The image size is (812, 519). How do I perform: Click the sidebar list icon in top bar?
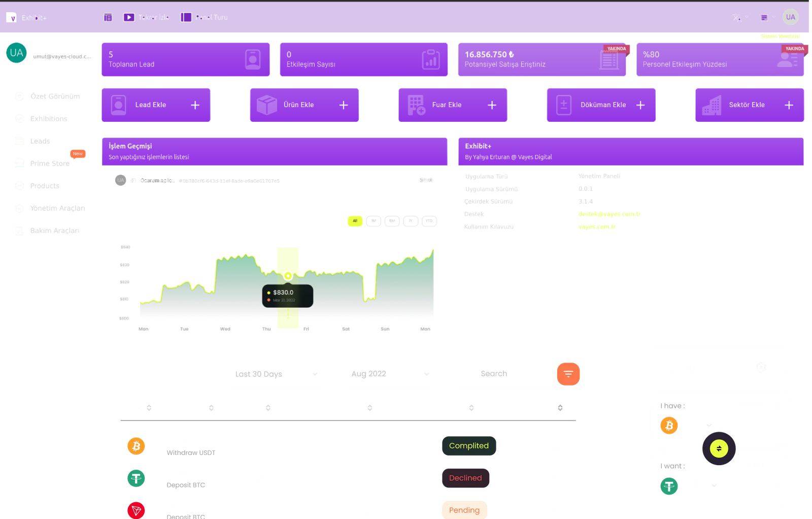tap(108, 17)
